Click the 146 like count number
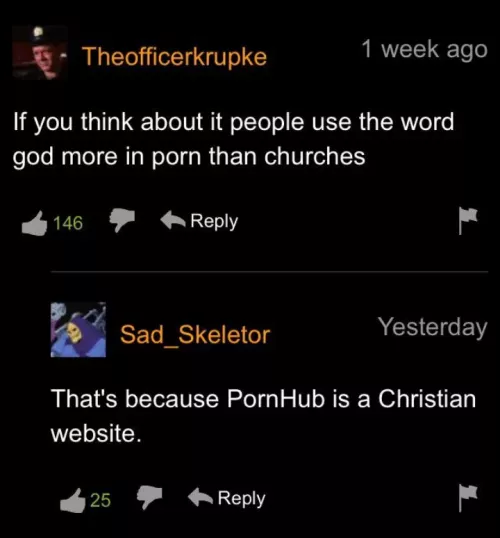Image resolution: width=500 pixels, height=538 pixels. coord(68,223)
